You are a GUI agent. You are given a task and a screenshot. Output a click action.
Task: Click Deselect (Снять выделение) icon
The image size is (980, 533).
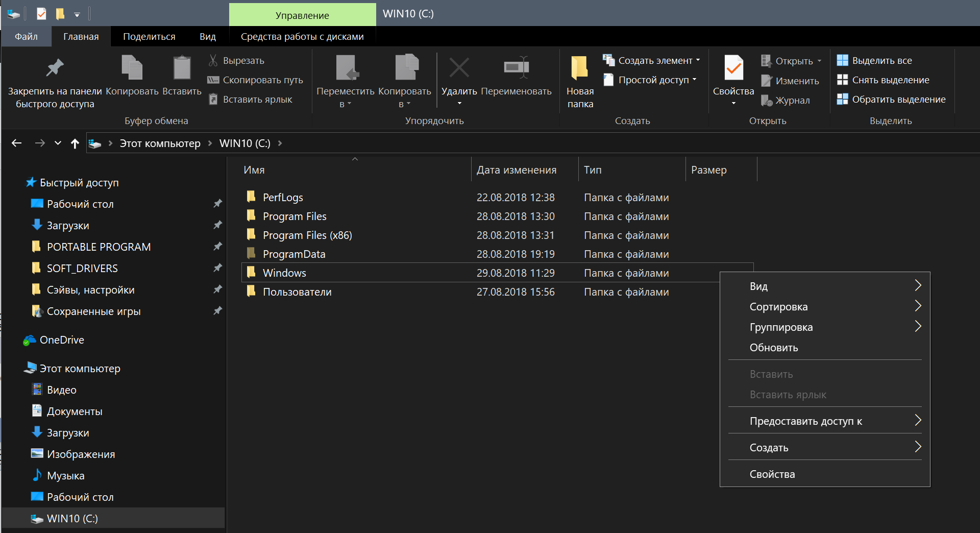tap(842, 80)
